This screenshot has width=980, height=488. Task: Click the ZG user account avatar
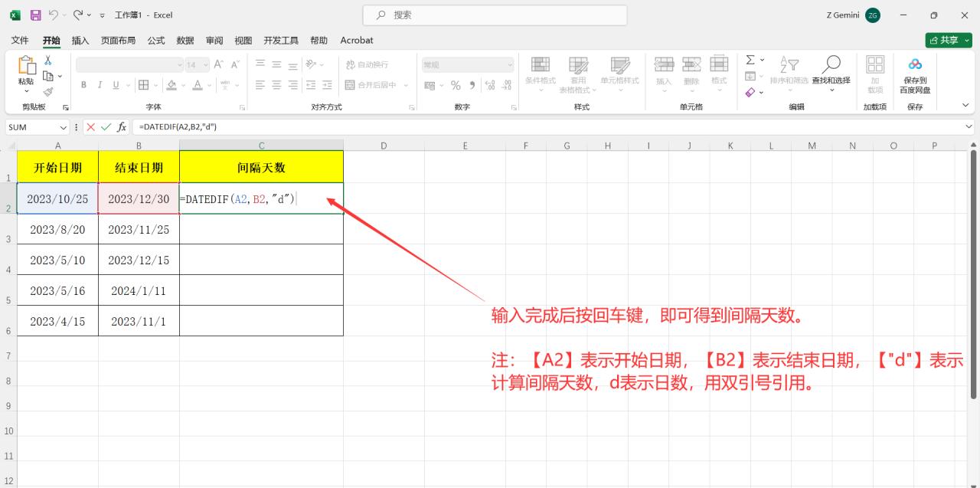[873, 15]
